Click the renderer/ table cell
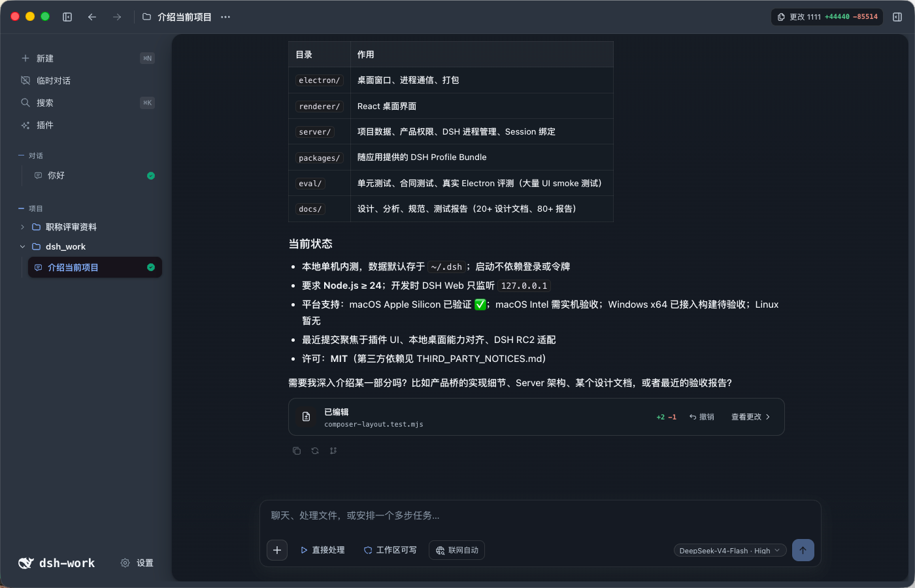Viewport: 915px width, 588px height. click(x=320, y=106)
